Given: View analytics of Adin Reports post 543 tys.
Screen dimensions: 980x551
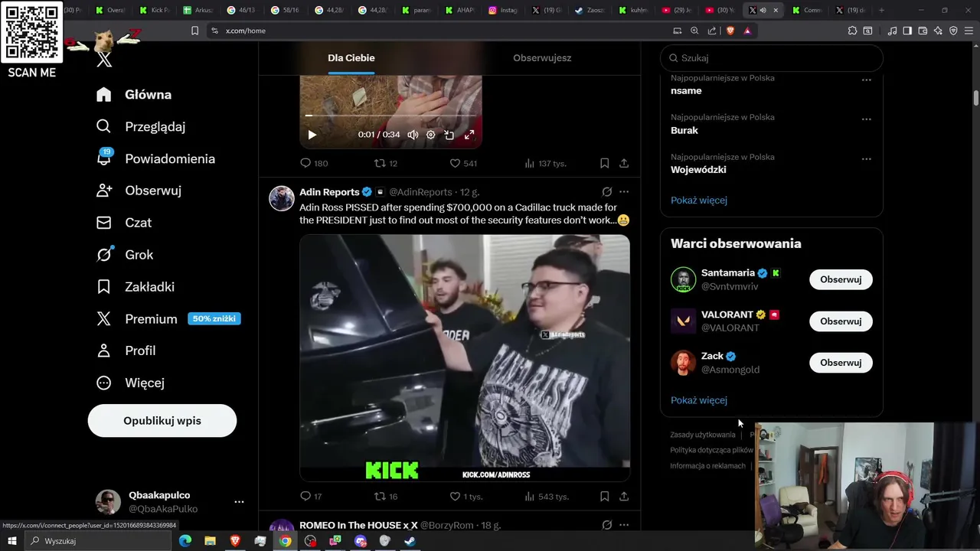Looking at the screenshot, I should pyautogui.click(x=529, y=496).
